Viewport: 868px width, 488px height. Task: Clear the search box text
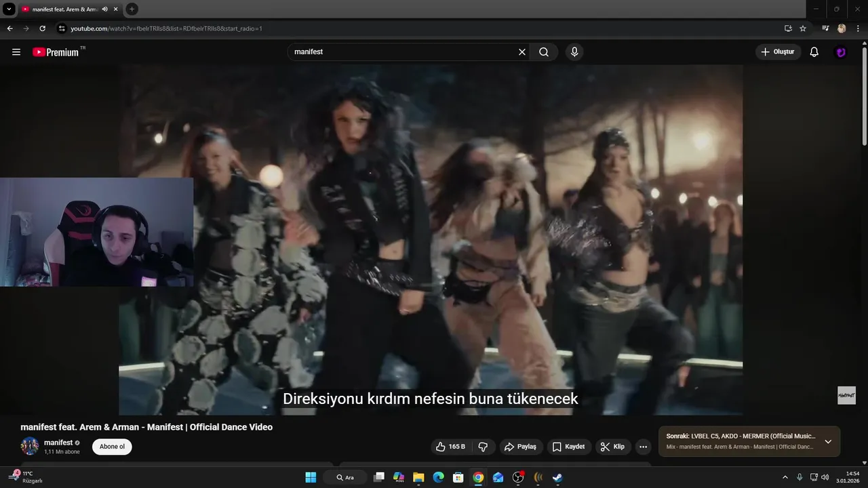click(x=522, y=52)
